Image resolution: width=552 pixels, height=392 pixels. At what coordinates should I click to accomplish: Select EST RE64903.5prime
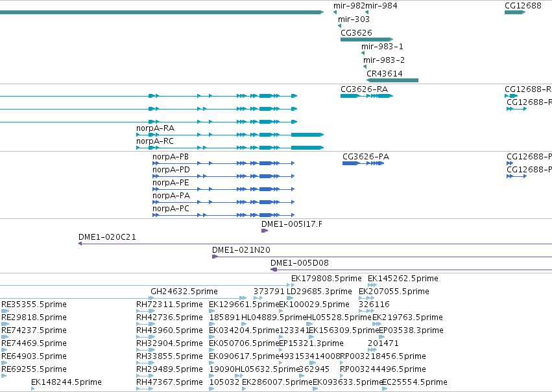pos(34,357)
